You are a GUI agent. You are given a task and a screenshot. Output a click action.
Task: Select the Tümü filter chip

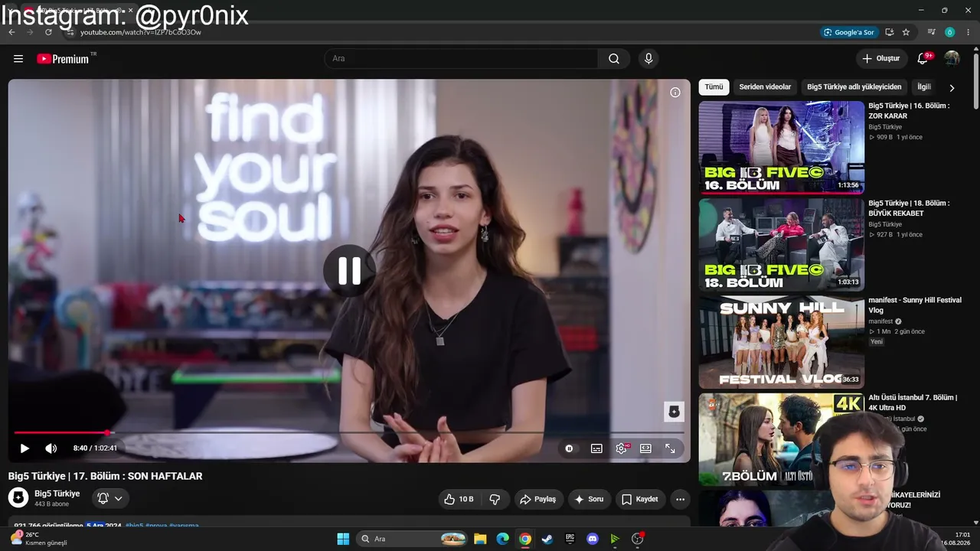coord(714,87)
